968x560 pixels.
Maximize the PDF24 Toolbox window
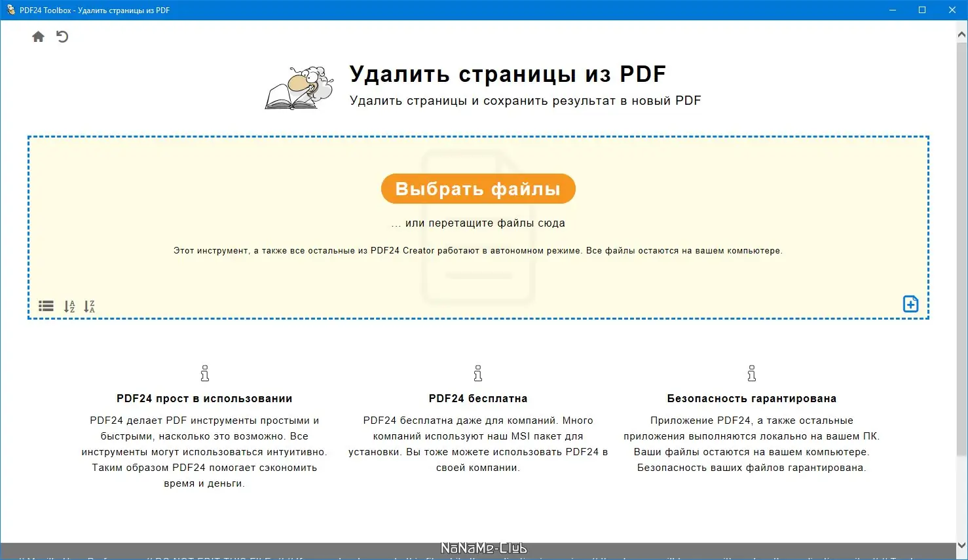tap(922, 10)
